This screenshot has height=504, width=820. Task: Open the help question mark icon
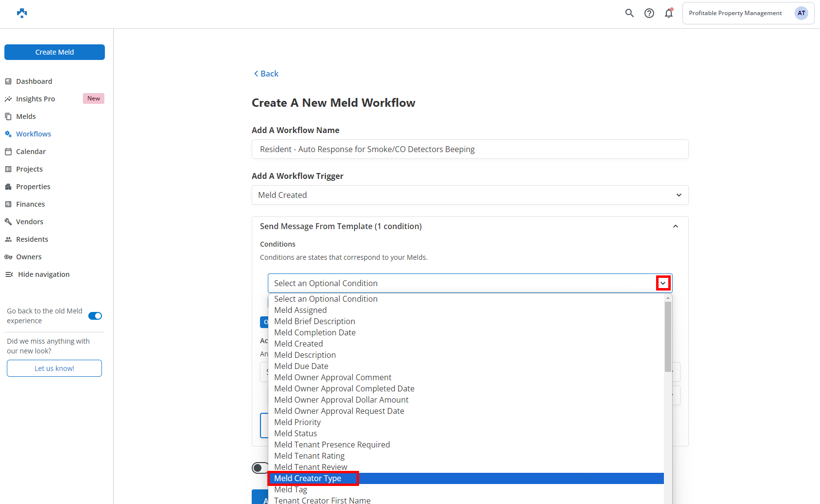coord(649,13)
